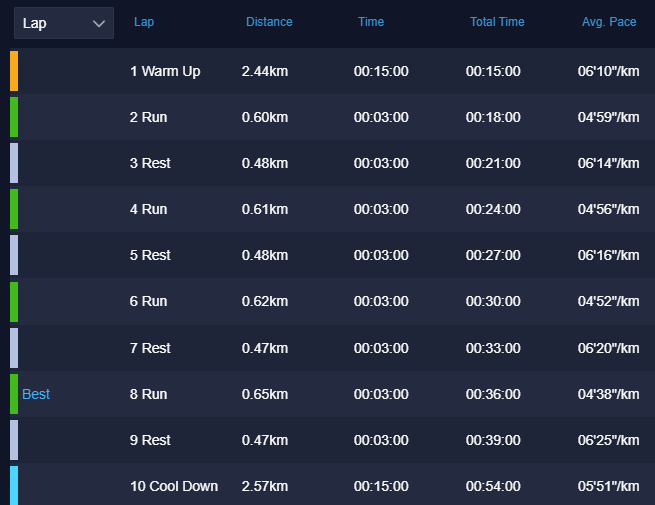Click the 2.44km distance value
Image resolution: width=655 pixels, height=505 pixels.
[x=265, y=71]
